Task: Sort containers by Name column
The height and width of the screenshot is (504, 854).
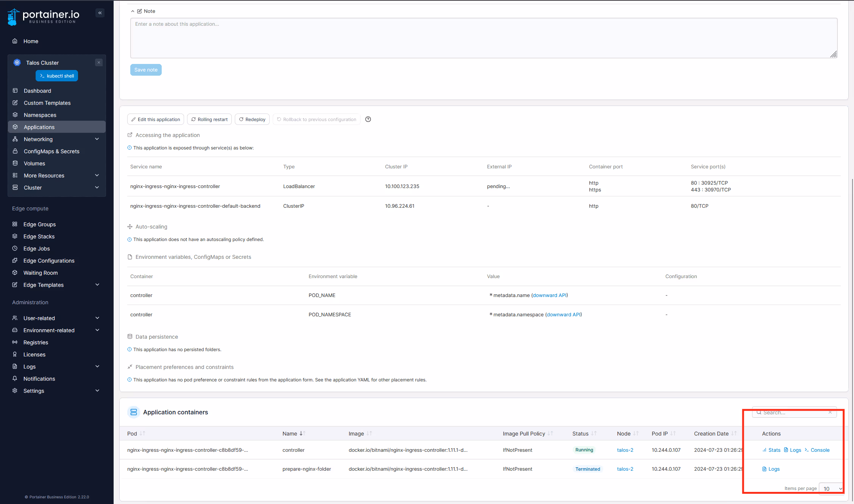Action: click(294, 434)
